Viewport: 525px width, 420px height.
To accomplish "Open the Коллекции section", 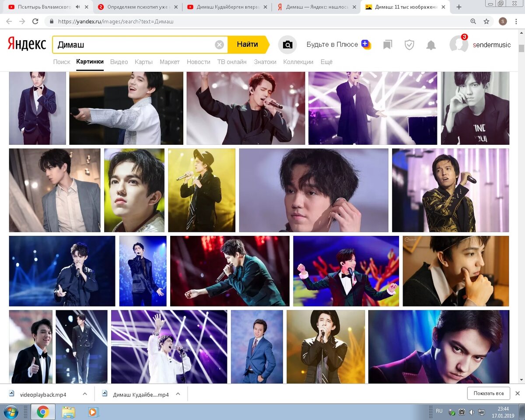I will (x=298, y=62).
